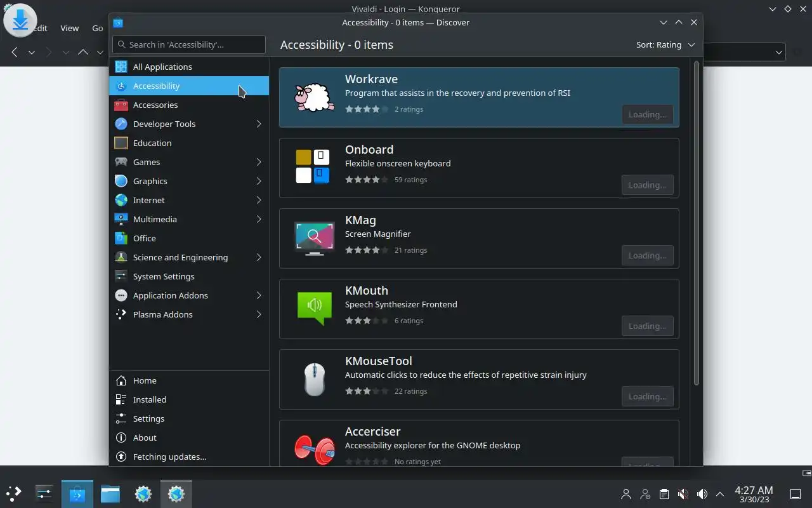The image size is (812, 508).
Task: Click Loading button for Workrave
Action: coord(647,114)
